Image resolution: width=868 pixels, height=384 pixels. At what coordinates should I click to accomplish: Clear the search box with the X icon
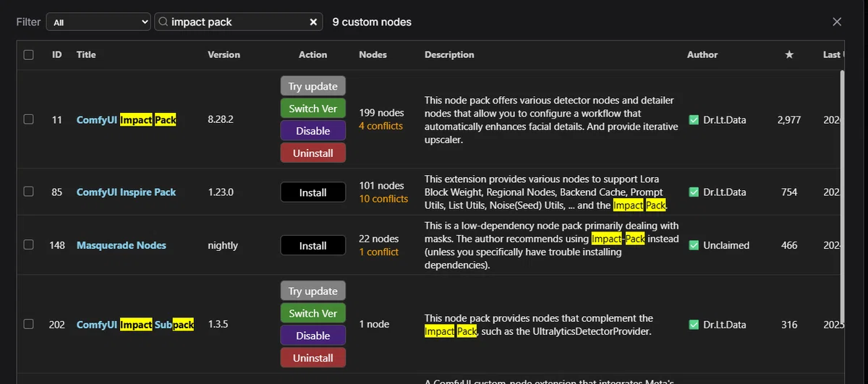tap(313, 22)
